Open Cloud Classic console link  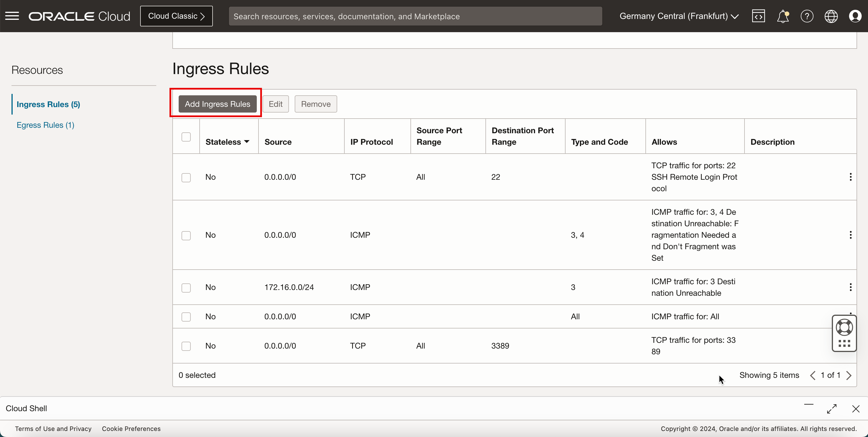(176, 16)
